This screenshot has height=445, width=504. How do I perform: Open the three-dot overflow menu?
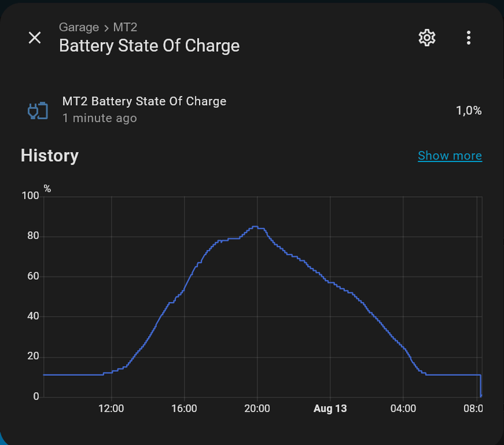[x=468, y=38]
